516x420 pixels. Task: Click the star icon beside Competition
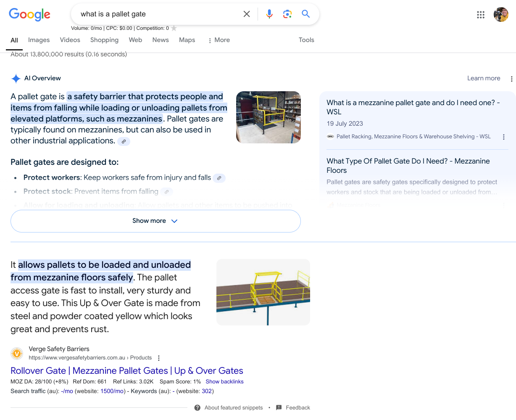174,28
